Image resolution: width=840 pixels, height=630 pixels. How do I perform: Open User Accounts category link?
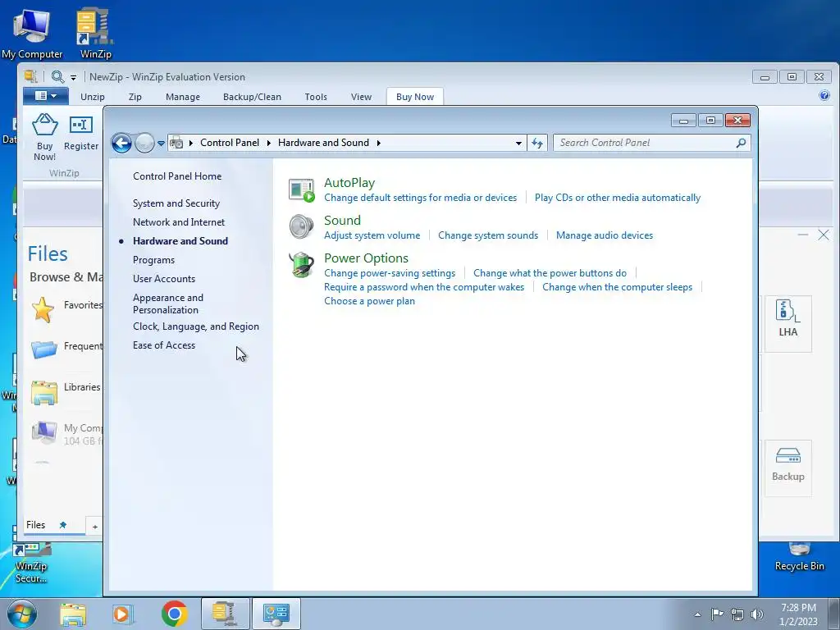point(164,279)
